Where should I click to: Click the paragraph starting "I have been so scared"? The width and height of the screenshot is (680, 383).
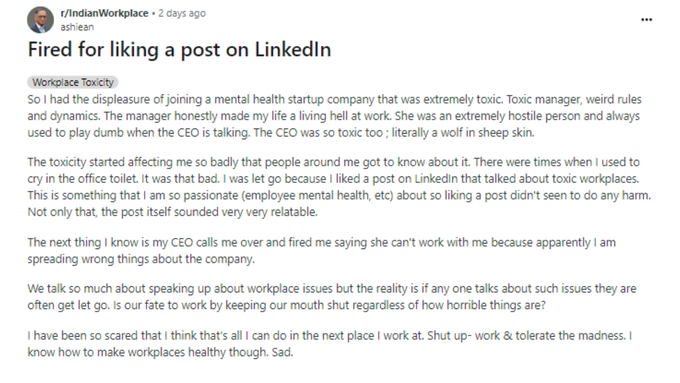tap(330, 344)
